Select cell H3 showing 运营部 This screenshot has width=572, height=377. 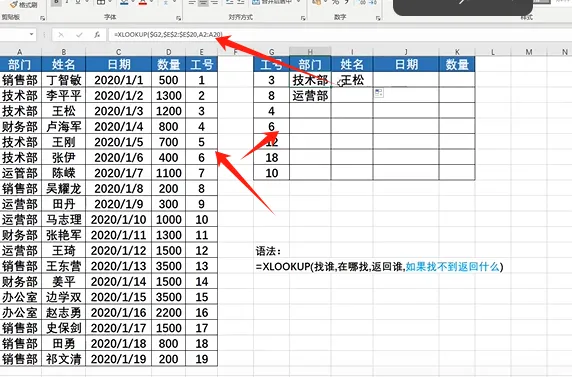[x=310, y=95]
